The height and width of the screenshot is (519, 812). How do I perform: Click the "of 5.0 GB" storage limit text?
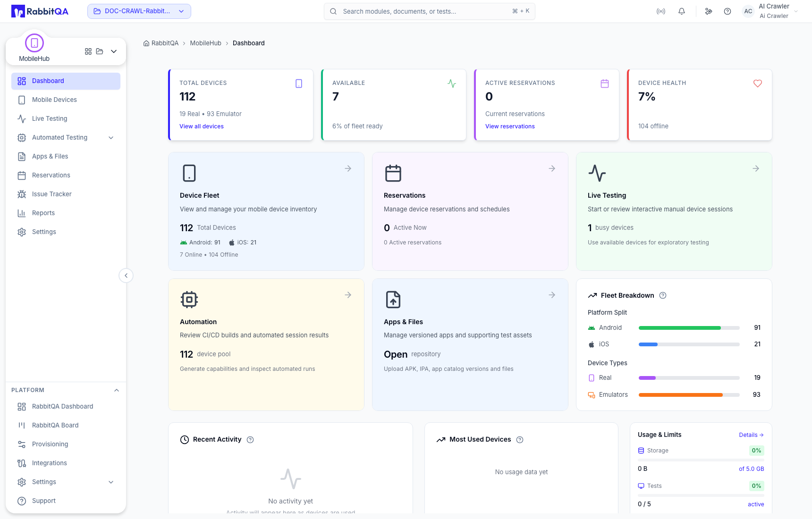pyautogui.click(x=751, y=469)
